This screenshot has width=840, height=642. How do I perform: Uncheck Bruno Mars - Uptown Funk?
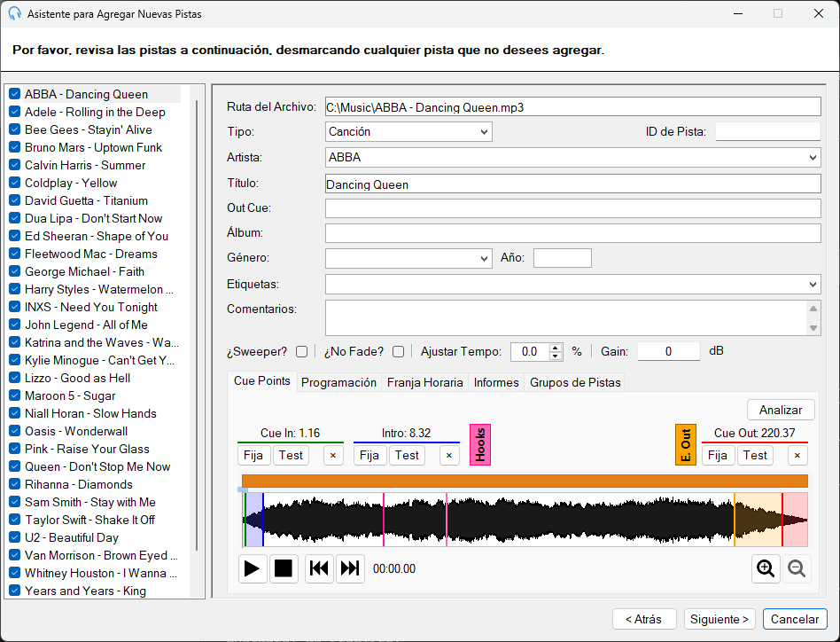(15, 147)
